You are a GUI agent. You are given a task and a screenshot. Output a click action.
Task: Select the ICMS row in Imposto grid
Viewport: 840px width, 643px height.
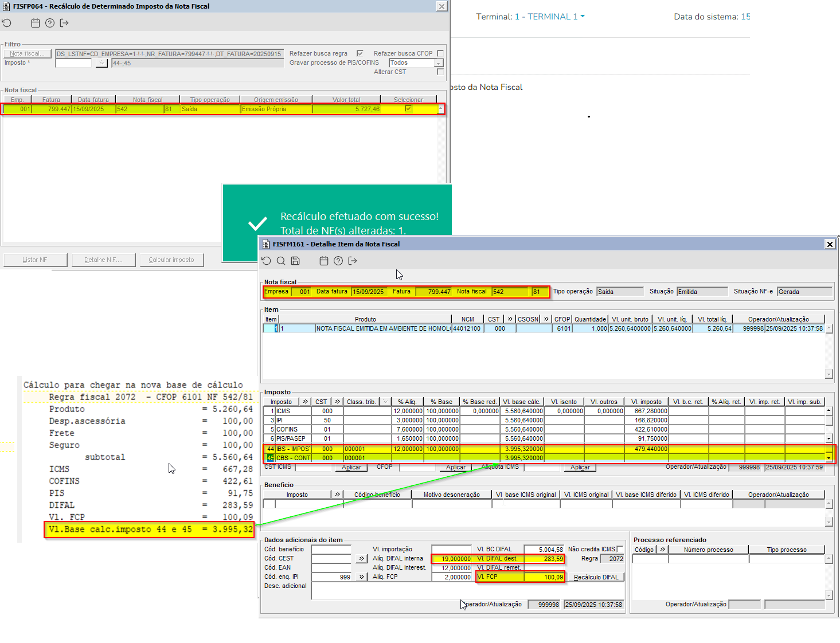[544, 411]
